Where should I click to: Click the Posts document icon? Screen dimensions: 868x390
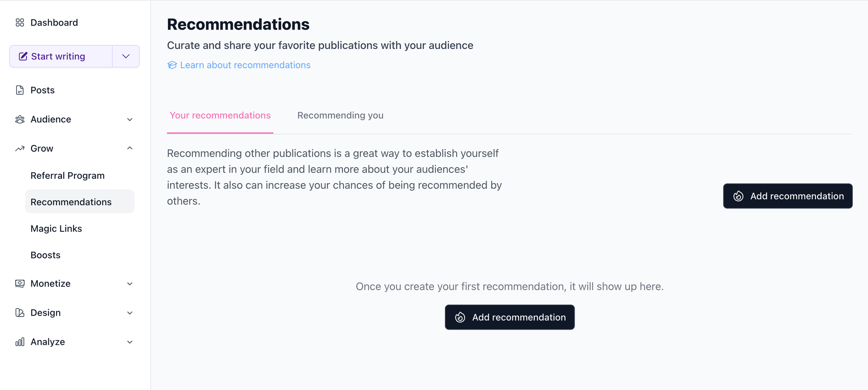coord(20,90)
